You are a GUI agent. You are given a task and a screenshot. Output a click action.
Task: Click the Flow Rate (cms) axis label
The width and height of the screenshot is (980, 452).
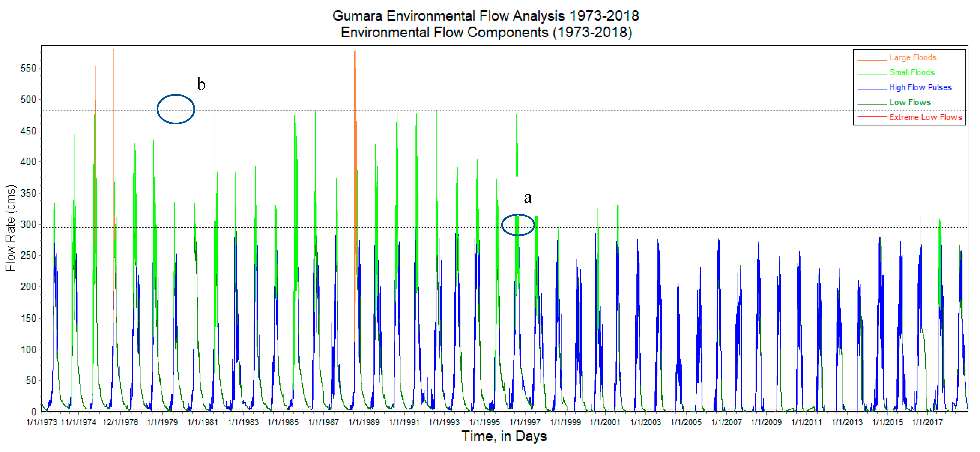tap(11, 228)
